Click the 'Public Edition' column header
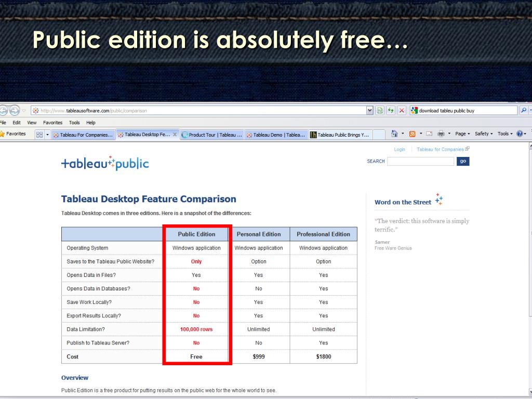 (x=196, y=234)
